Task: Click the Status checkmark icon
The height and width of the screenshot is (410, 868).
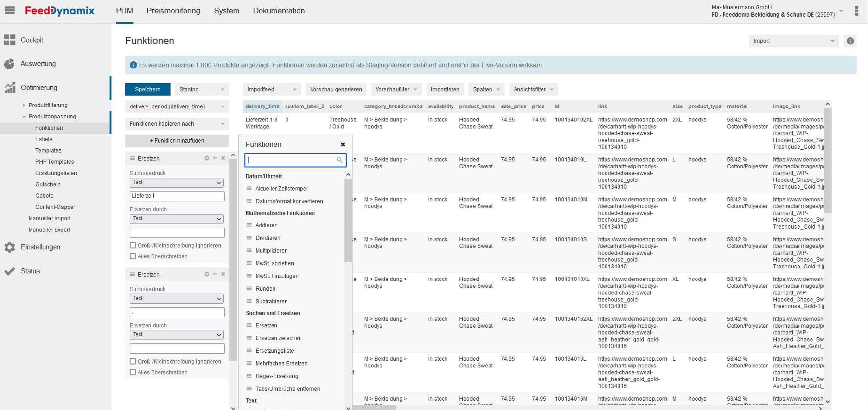Action: (x=10, y=271)
